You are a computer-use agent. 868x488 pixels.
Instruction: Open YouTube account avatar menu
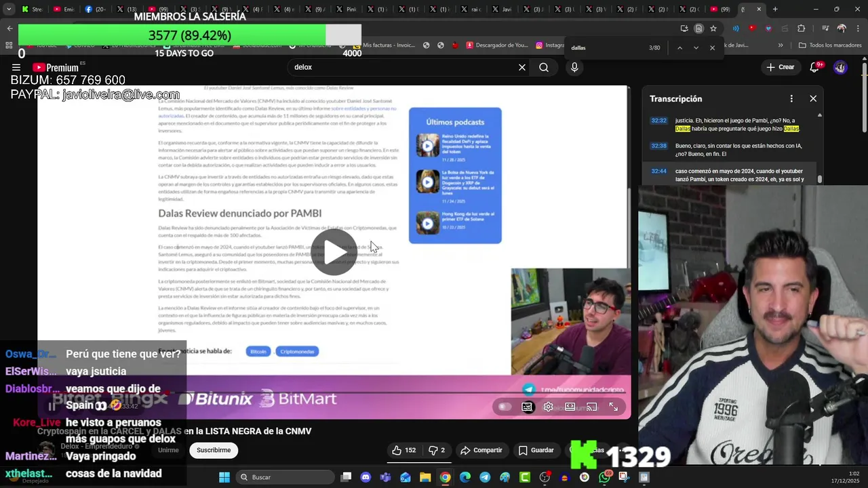[840, 67]
